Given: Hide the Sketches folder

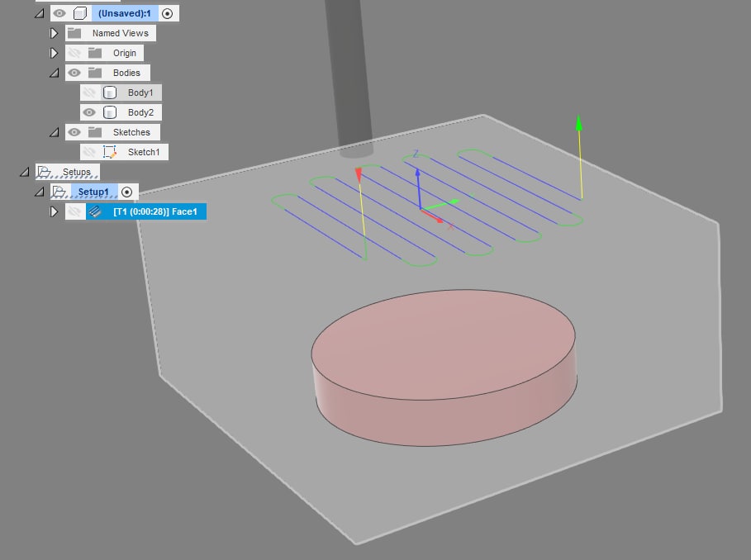Looking at the screenshot, I should [x=74, y=132].
